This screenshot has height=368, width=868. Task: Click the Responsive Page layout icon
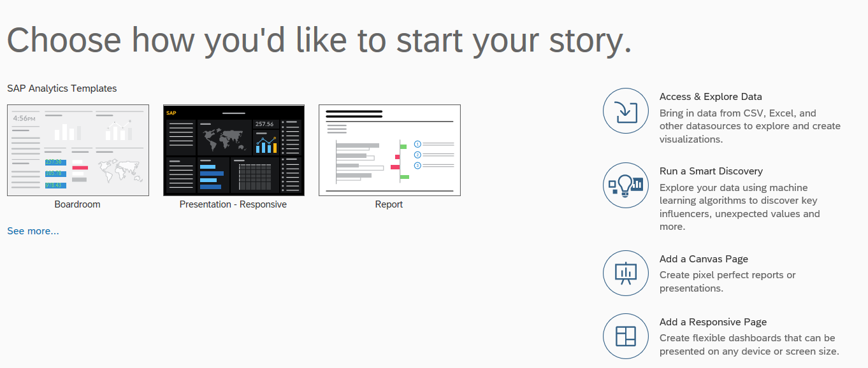pos(625,336)
